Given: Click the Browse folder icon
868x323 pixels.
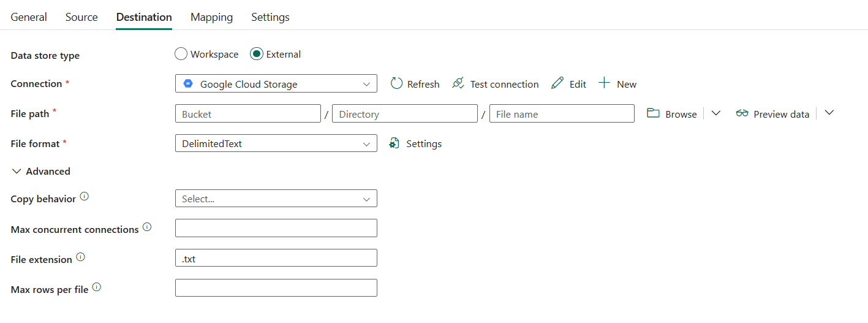Looking at the screenshot, I should (653, 113).
